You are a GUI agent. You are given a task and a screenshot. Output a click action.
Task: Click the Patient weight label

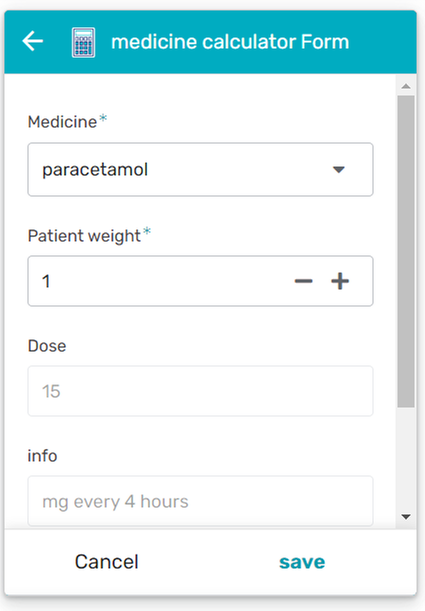(x=84, y=236)
